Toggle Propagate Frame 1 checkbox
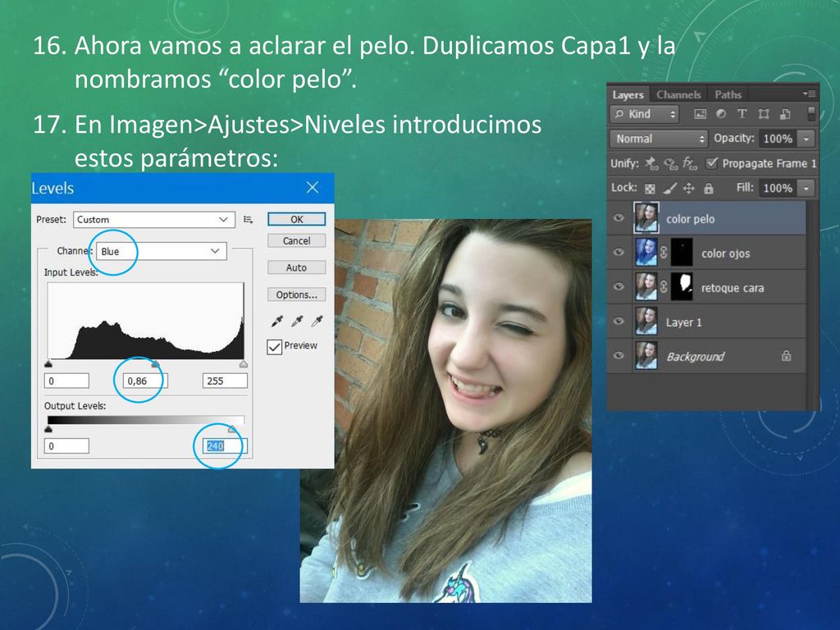 (x=711, y=163)
